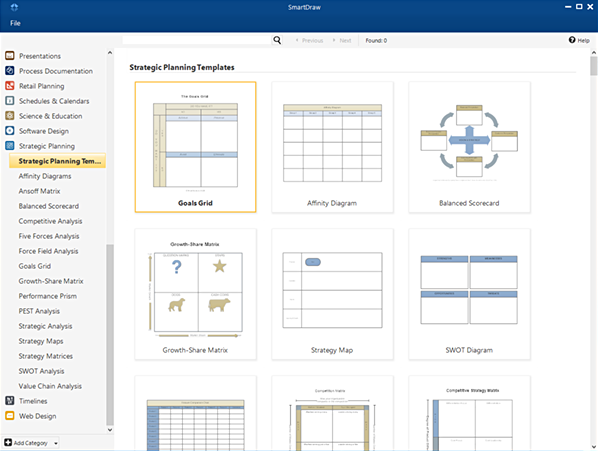Open PEST Analysis subcategory

coord(39,311)
